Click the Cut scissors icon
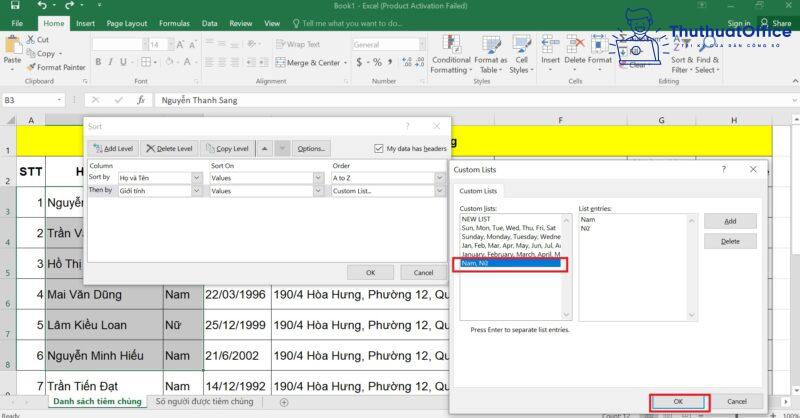Viewport: 800px width, 418px height. [31, 39]
